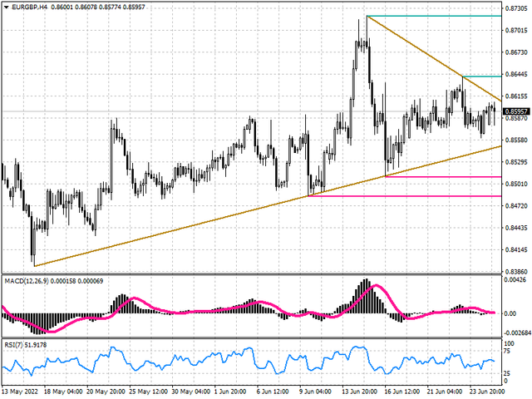532x399 pixels.
Task: Click RSI scale level 25
Action: [x=506, y=373]
